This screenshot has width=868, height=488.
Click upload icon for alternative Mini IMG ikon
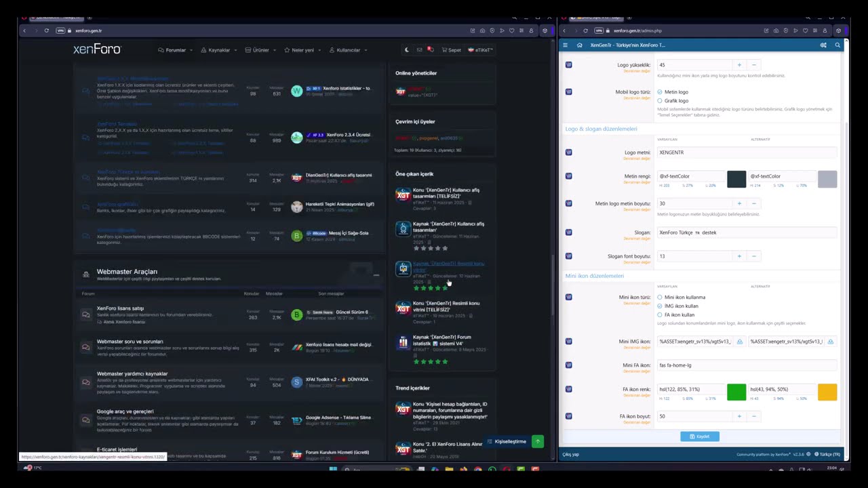click(830, 342)
